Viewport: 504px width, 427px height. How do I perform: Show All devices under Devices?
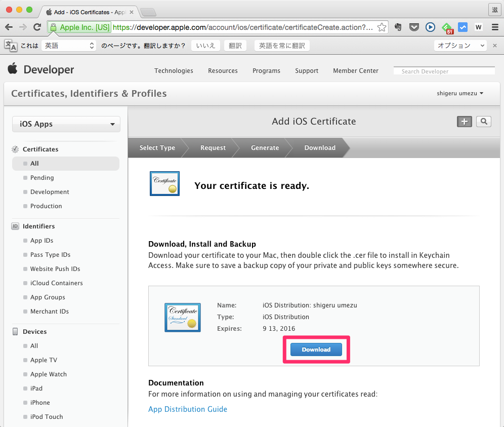coord(34,345)
